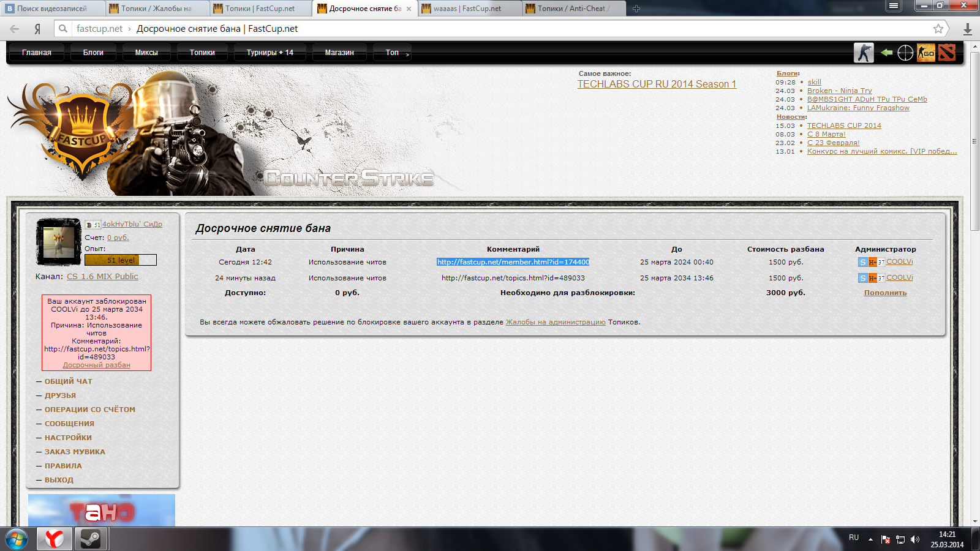Image resolution: width=980 pixels, height=551 pixels.
Task: Open 'СООБЩЕНИЯ' in the sidebar
Action: [x=69, y=424]
